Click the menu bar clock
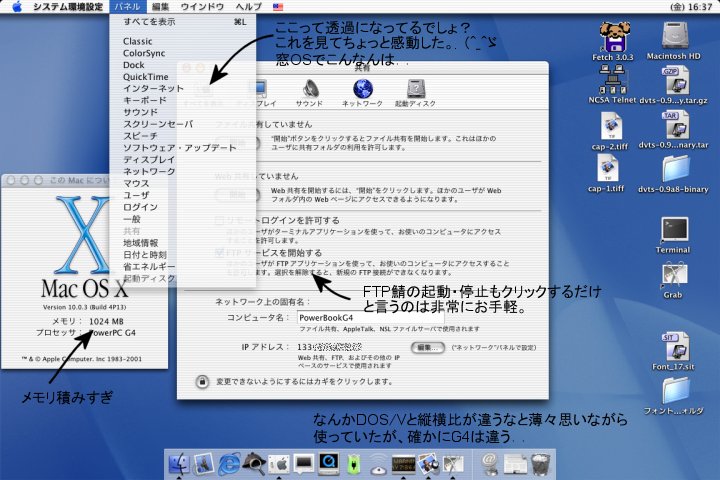Screen dimensions: 720x480 click(x=691, y=7)
